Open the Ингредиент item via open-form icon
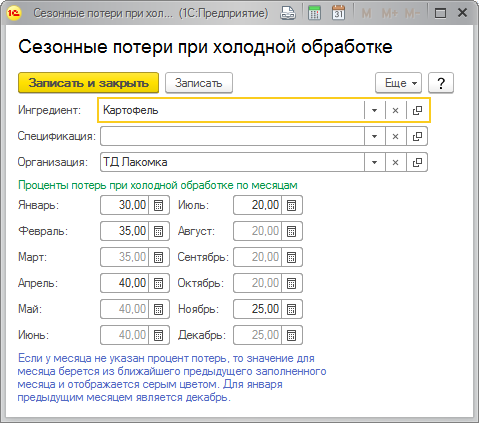 (417, 110)
